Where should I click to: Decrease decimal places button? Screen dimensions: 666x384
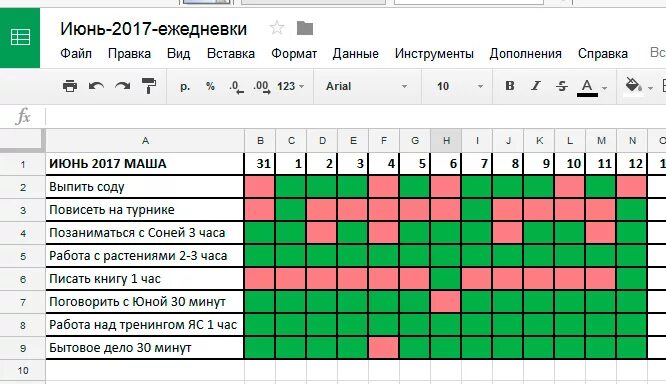(x=236, y=87)
